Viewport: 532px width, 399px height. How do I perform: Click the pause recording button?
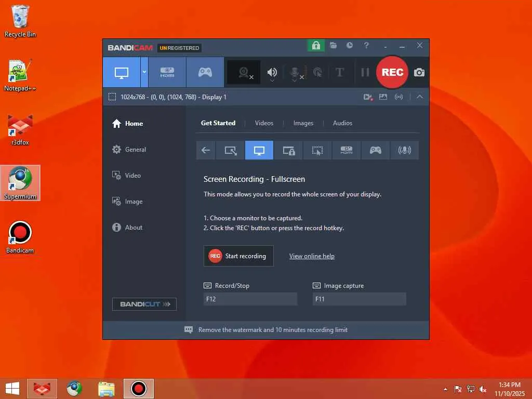tap(365, 72)
